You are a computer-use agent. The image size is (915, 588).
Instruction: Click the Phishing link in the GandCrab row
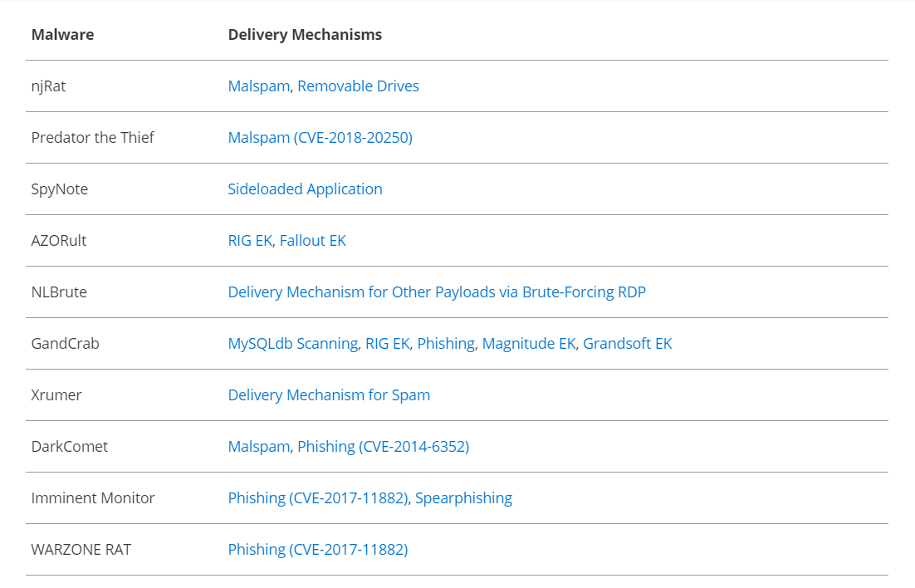446,344
